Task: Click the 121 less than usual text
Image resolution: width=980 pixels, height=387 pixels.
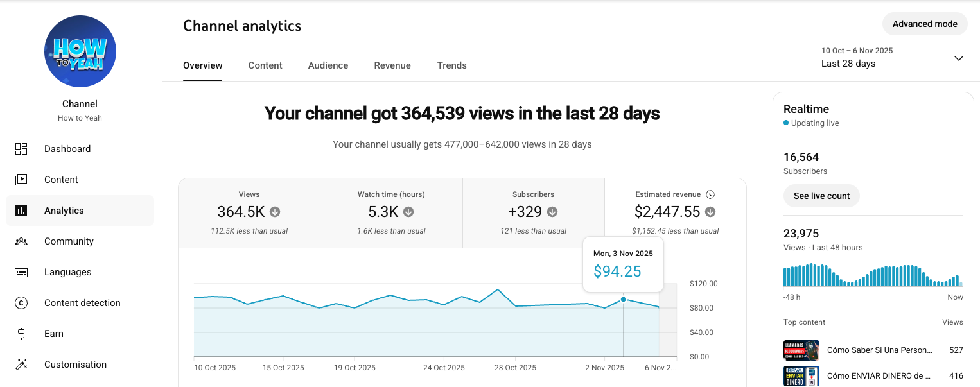Action: click(x=534, y=231)
